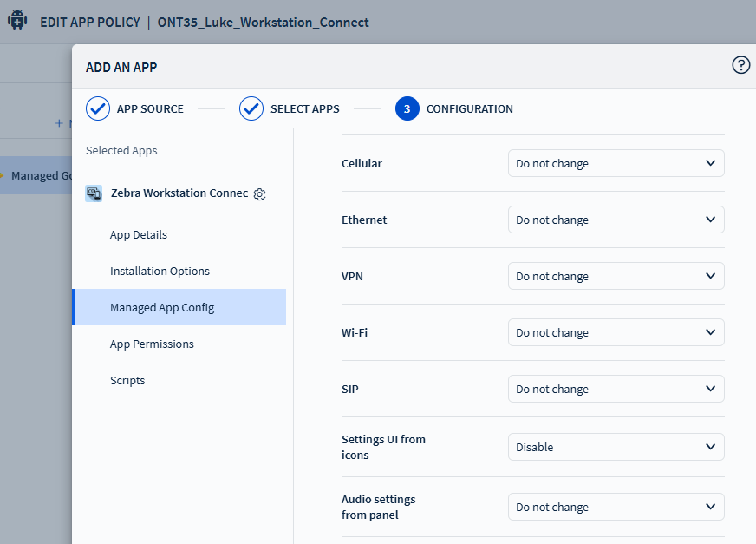
Task: Click the Select Apps step checkmark icon
Action: click(x=251, y=108)
